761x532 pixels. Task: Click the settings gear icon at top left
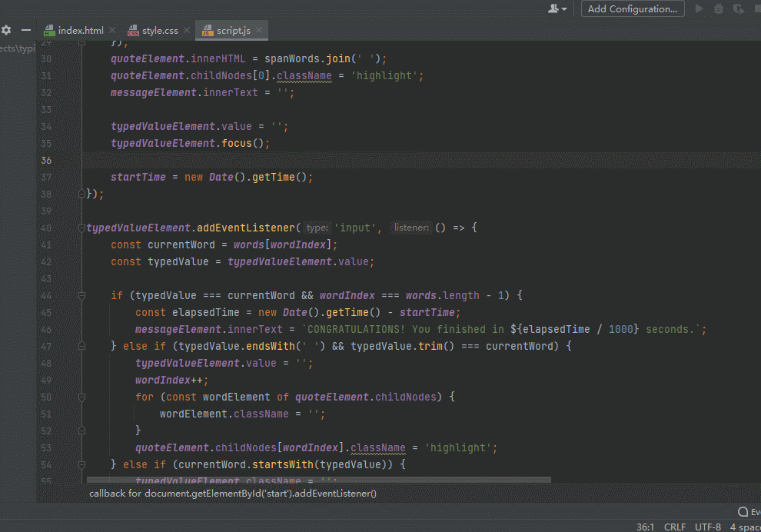pos(7,29)
